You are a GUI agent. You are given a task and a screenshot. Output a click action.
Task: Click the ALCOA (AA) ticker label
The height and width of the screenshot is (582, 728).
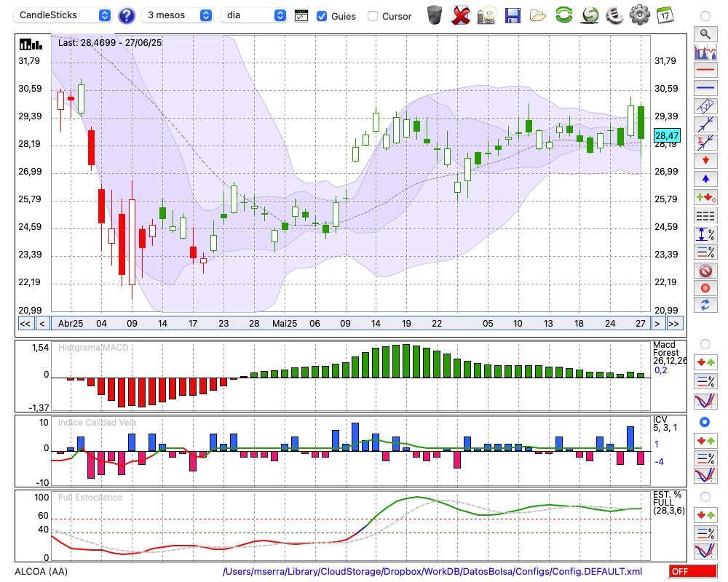(x=41, y=571)
